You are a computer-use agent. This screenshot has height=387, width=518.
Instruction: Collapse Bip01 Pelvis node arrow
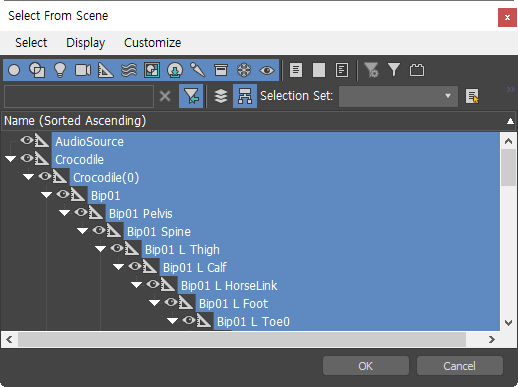point(65,213)
